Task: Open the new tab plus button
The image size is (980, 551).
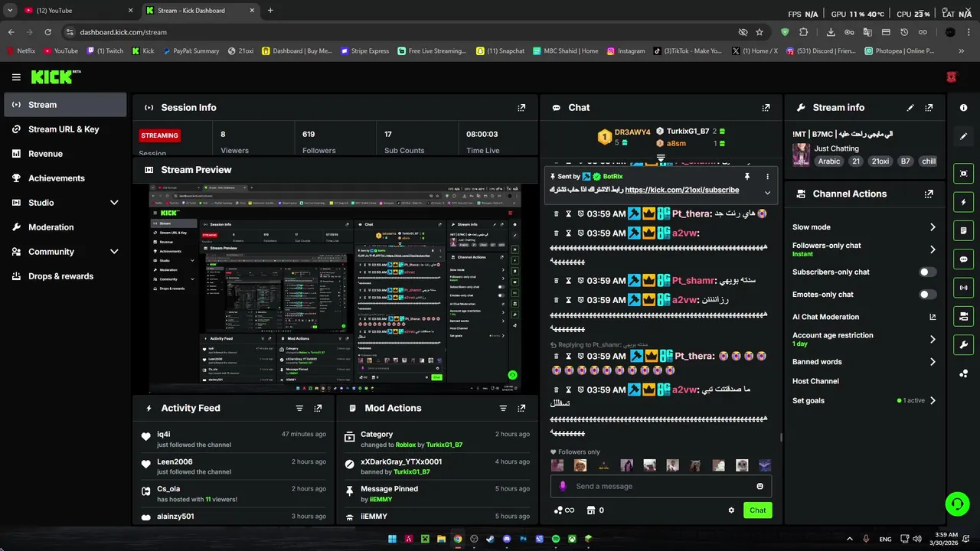Action: tap(270, 11)
